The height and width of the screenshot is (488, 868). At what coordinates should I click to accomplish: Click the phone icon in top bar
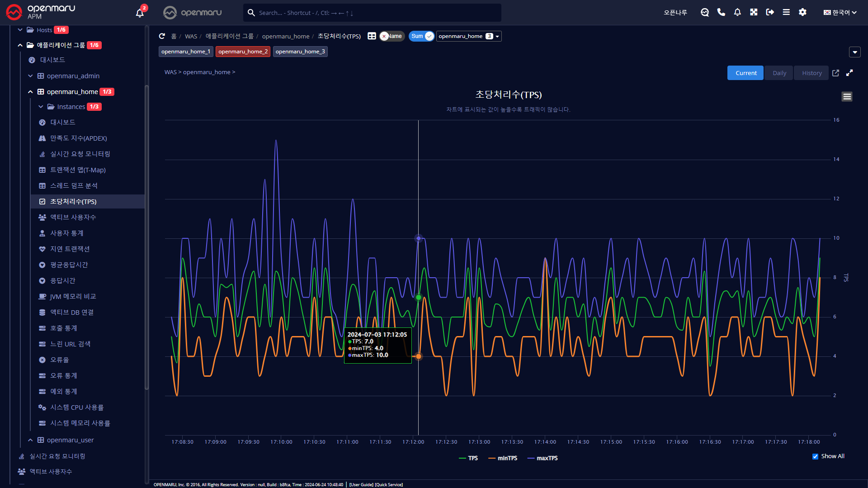(721, 12)
